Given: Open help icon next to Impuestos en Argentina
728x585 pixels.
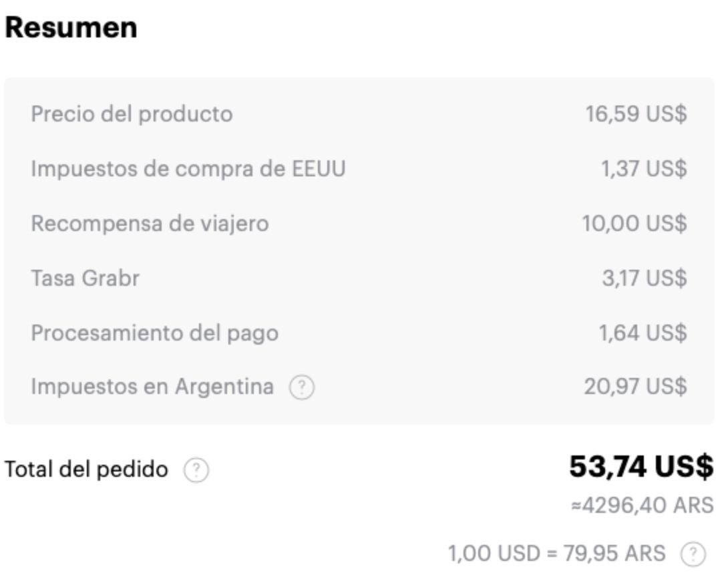Looking at the screenshot, I should tap(302, 387).
